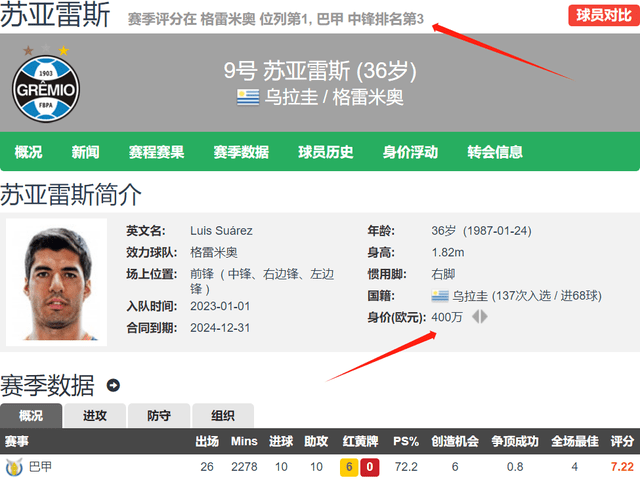Screen dimensions: 640x480
Task: Open the 球员历史 navigation item
Action: pos(326,152)
